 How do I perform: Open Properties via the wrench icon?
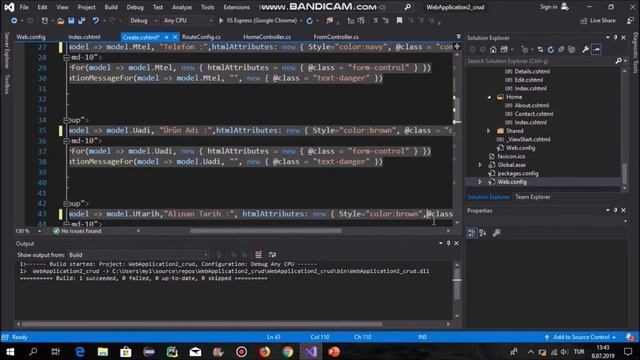click(585, 49)
